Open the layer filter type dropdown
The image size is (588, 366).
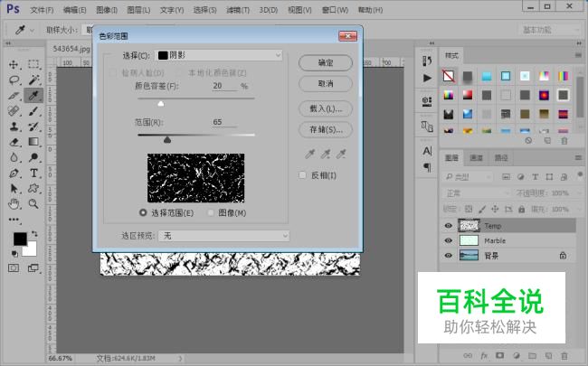point(468,177)
